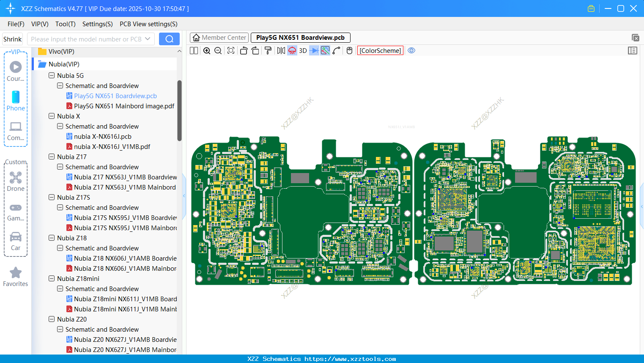
Task: Click the Shrink button
Action: (12, 38)
